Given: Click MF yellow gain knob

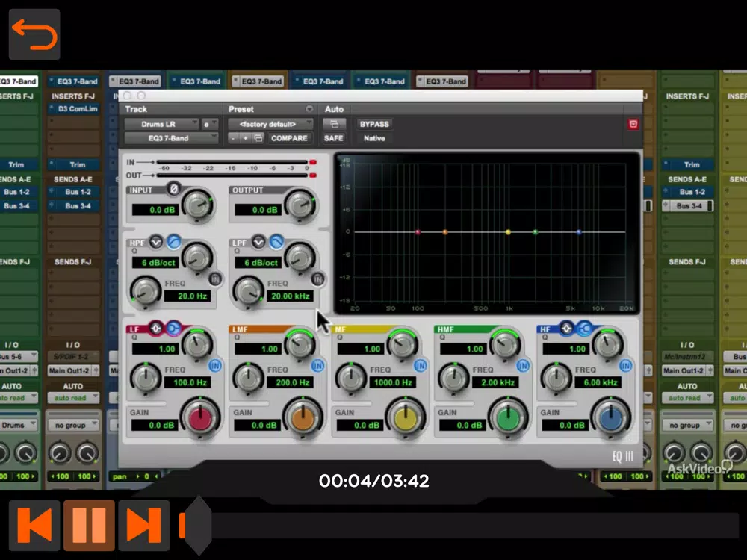Looking at the screenshot, I should click(406, 418).
